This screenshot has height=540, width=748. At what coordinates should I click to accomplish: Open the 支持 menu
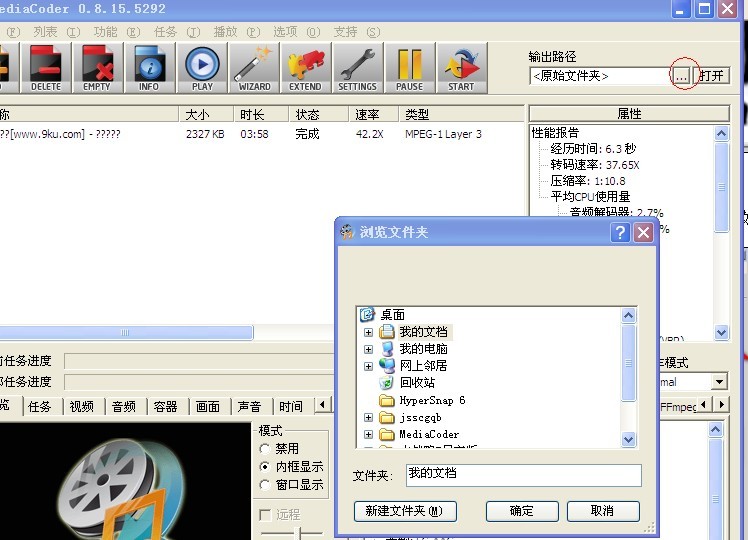click(357, 32)
